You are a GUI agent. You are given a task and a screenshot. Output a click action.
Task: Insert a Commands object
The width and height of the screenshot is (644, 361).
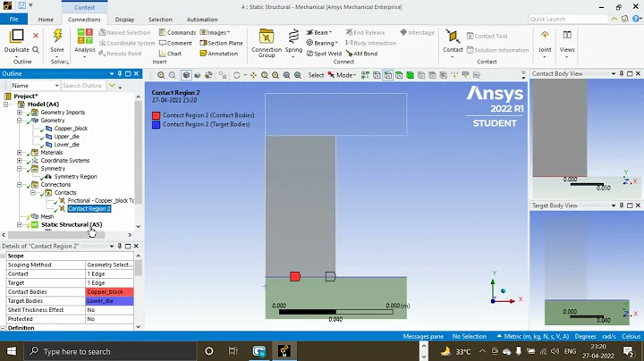click(x=177, y=32)
